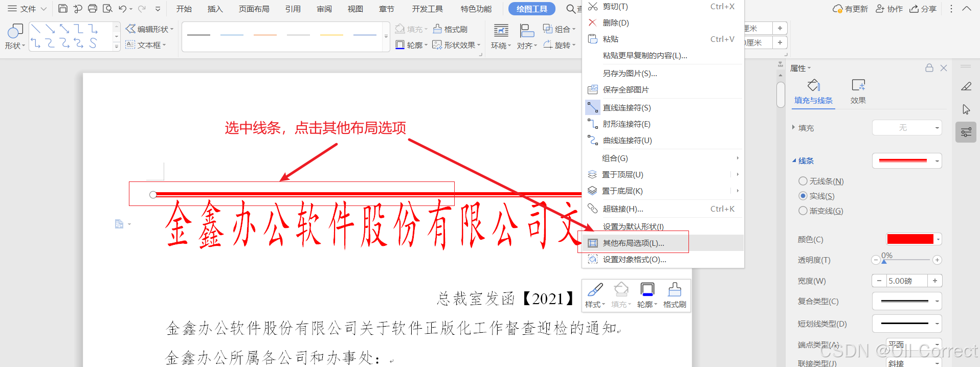Switch to the 效果 effects panel
Image resolution: width=980 pixels, height=367 pixels.
point(858,92)
